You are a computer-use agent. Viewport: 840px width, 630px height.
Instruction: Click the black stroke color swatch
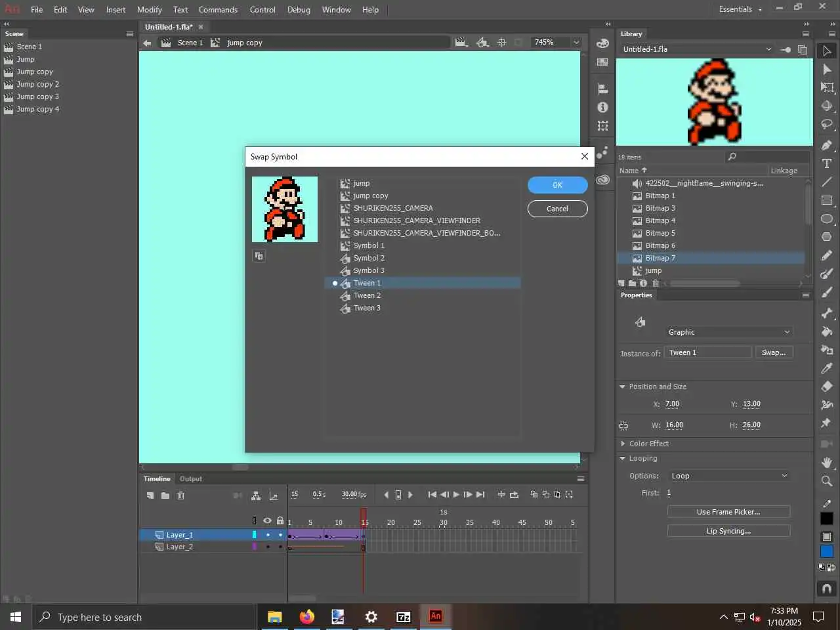coord(827,518)
